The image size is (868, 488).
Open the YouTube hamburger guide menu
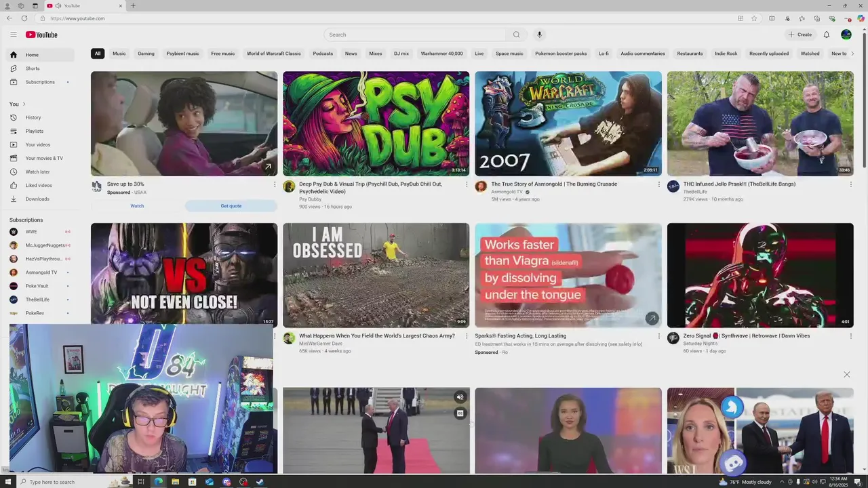[x=13, y=35]
